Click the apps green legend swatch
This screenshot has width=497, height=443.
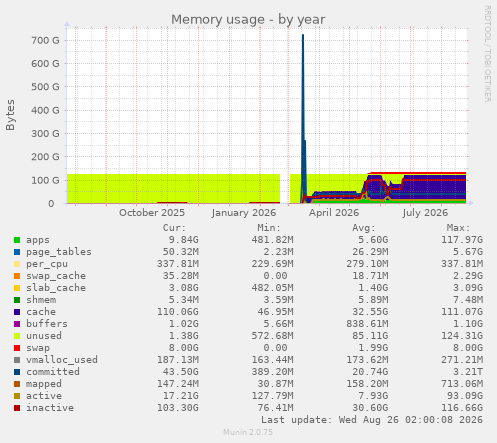click(x=17, y=240)
